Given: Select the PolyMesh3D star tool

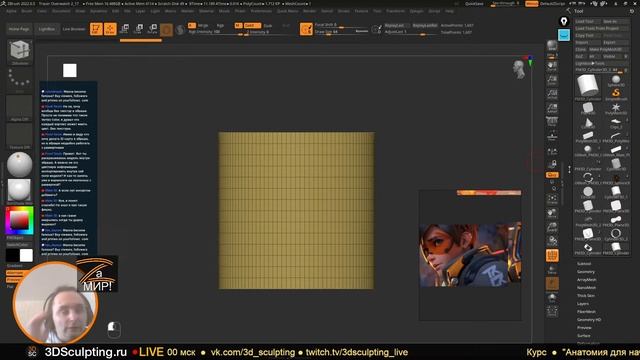Looking at the screenshot, I should pos(616,109).
